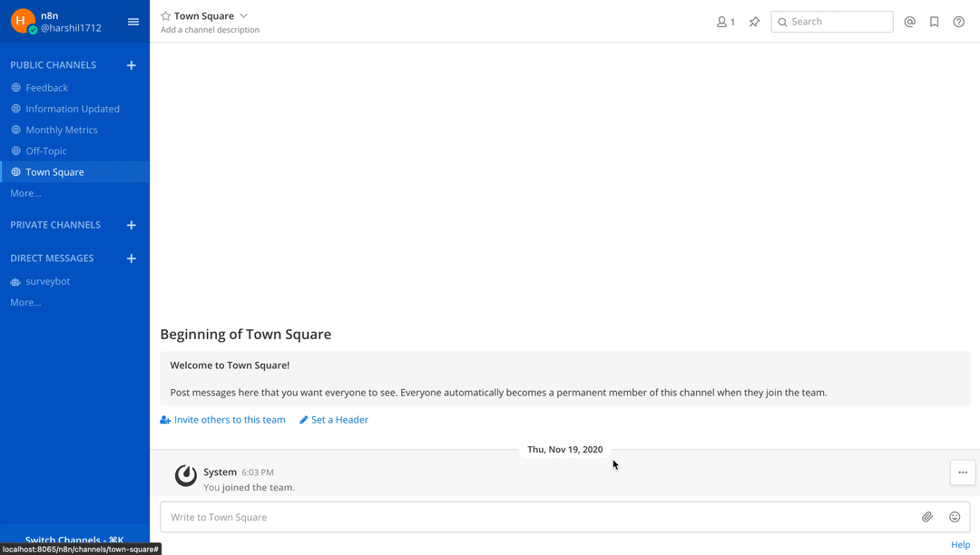Image resolution: width=980 pixels, height=555 pixels.
Task: Favorite Town Square with star icon
Action: tap(165, 16)
